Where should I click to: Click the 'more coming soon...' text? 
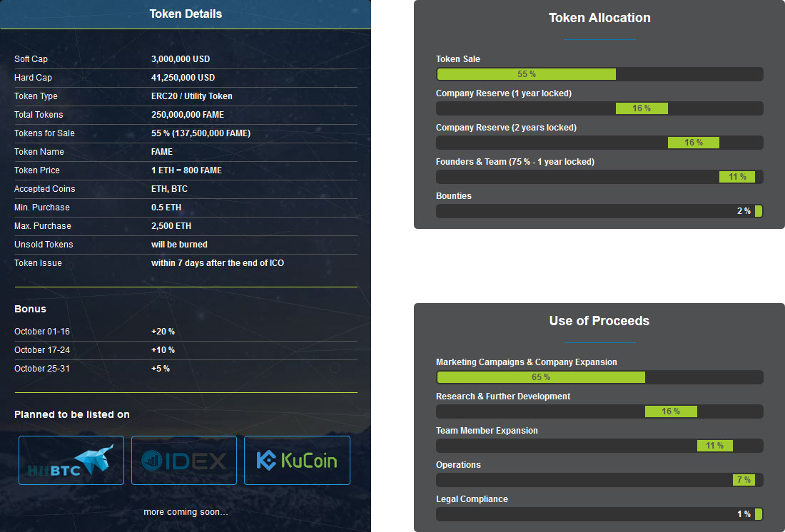coord(186,512)
